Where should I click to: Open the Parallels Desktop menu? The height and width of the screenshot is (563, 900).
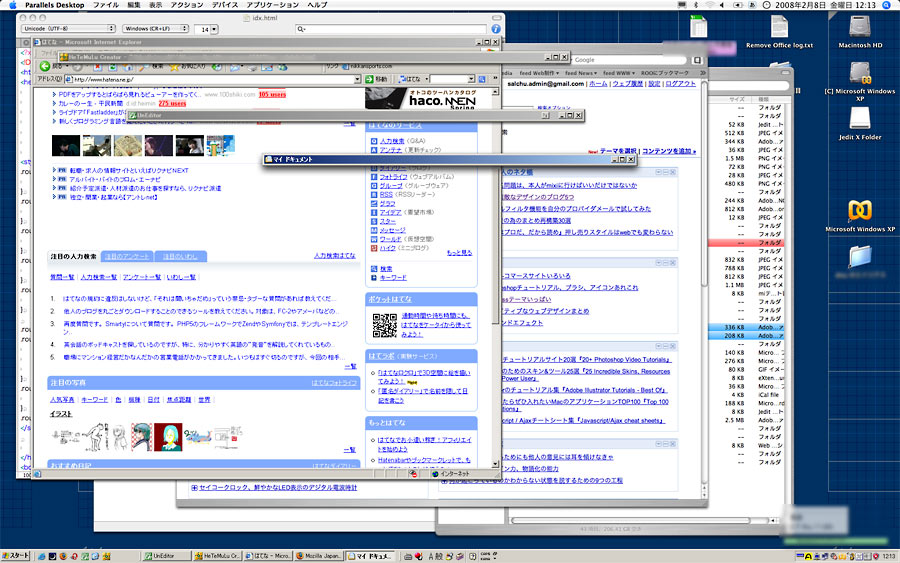[x=55, y=5]
